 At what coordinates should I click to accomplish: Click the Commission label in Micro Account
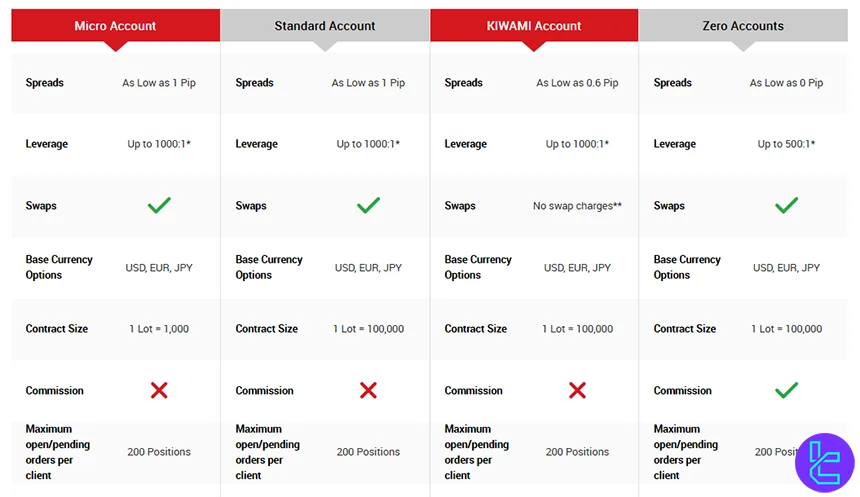pyautogui.click(x=54, y=391)
